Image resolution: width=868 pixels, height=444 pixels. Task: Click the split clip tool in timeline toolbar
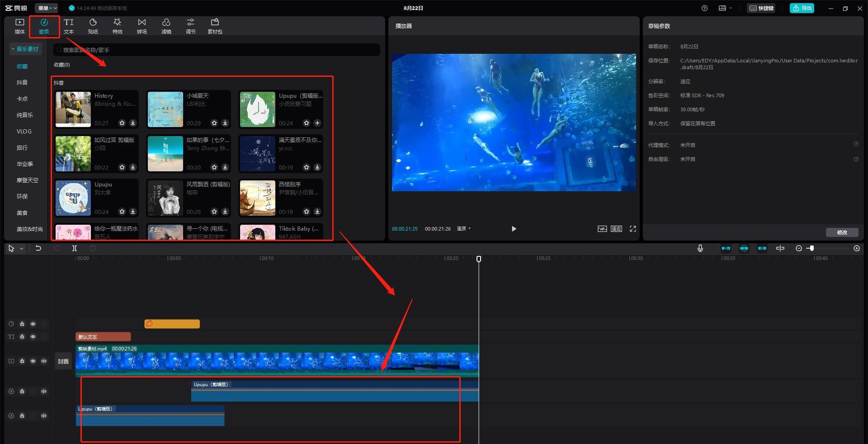[x=75, y=248]
